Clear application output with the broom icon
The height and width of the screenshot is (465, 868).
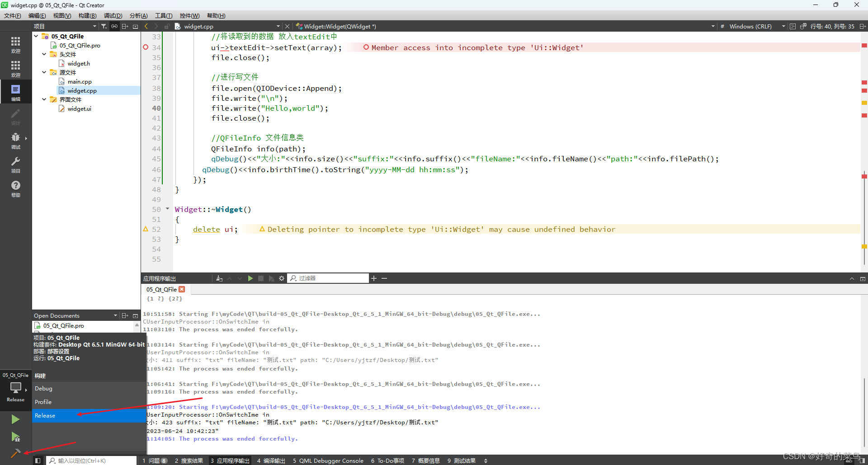(219, 278)
